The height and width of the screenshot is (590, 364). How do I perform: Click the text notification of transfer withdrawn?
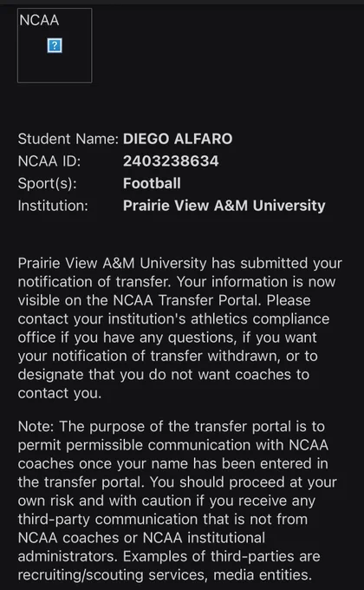click(x=166, y=356)
